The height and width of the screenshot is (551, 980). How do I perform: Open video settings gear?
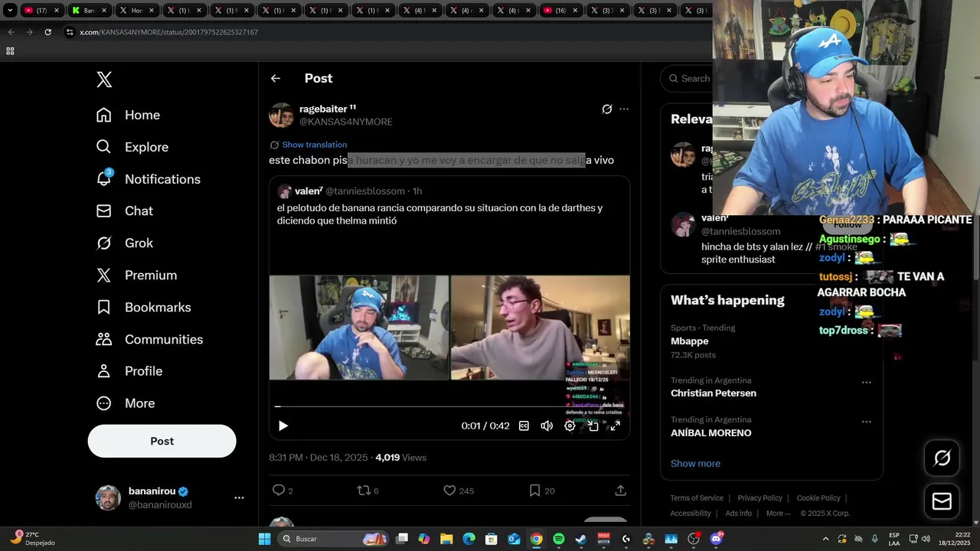coord(570,425)
